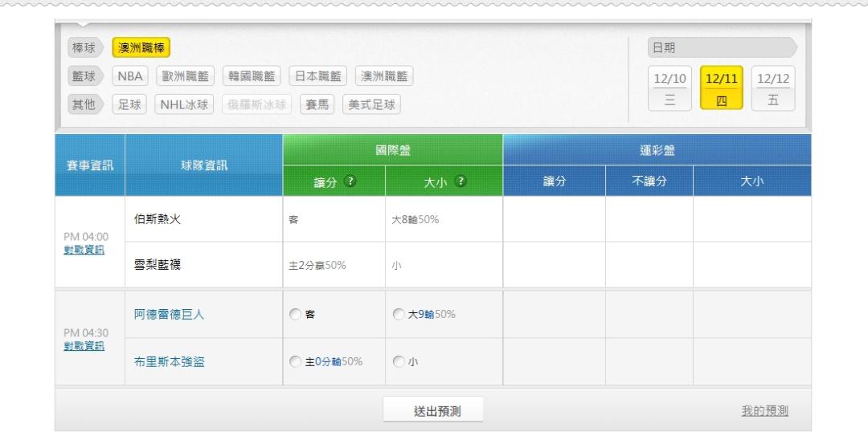Choose the 小 radio for 布里斯本強盜
Viewport: 868px width, 444px height.
coord(398,361)
